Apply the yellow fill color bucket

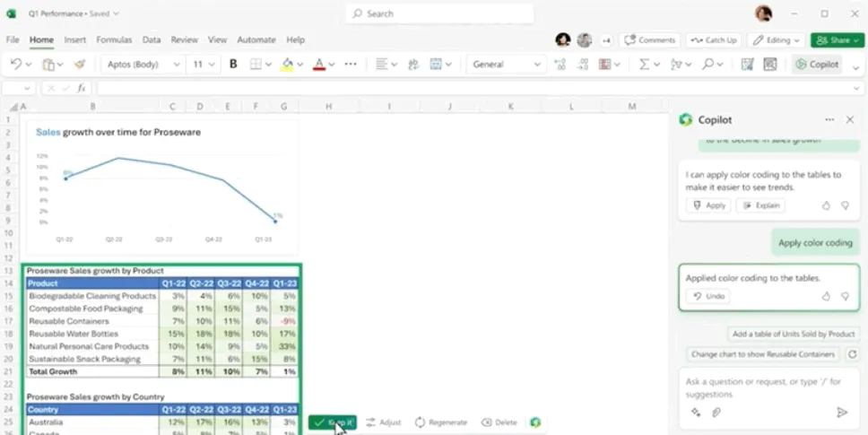pyautogui.click(x=287, y=65)
